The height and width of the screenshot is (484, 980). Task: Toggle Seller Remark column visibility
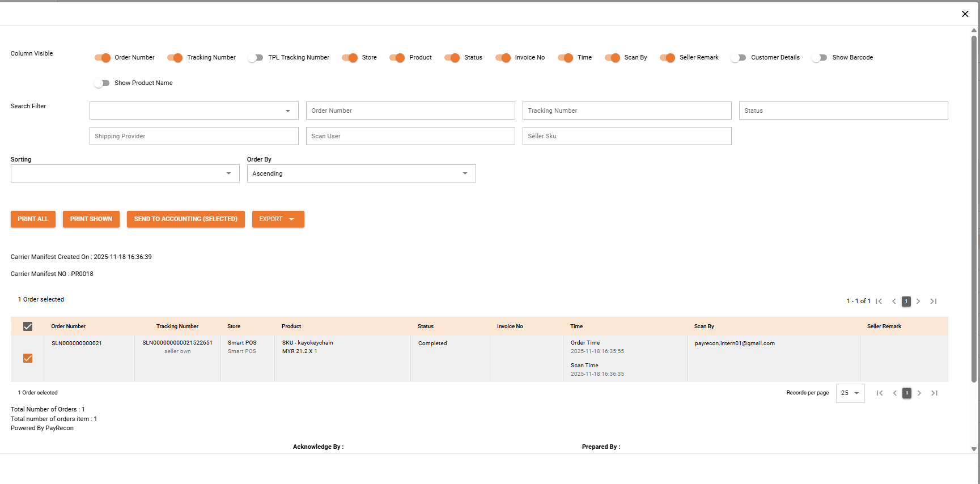click(668, 58)
